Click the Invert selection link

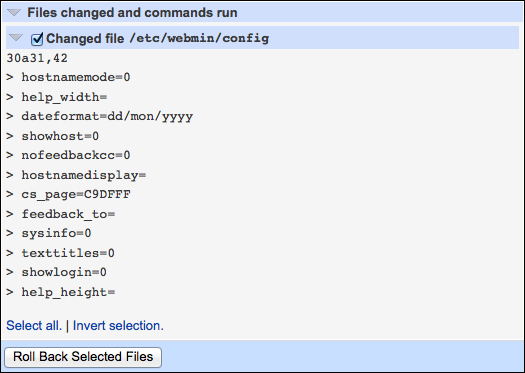[x=118, y=325]
